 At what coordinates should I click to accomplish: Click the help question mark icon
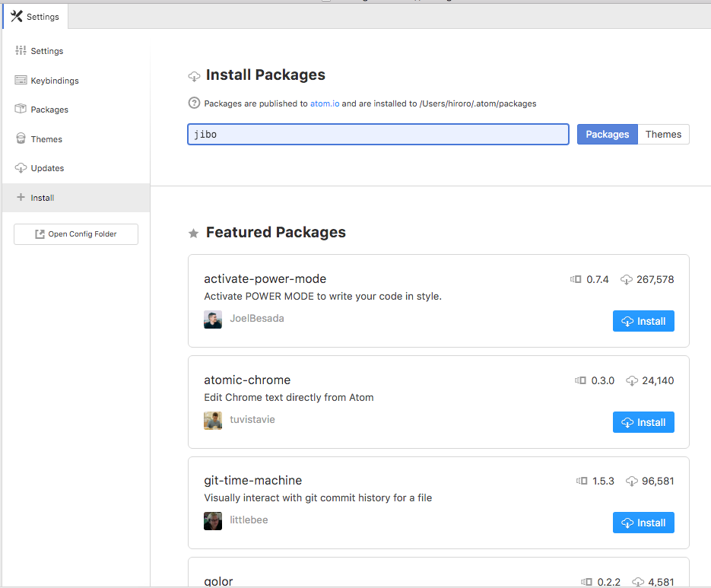[194, 103]
